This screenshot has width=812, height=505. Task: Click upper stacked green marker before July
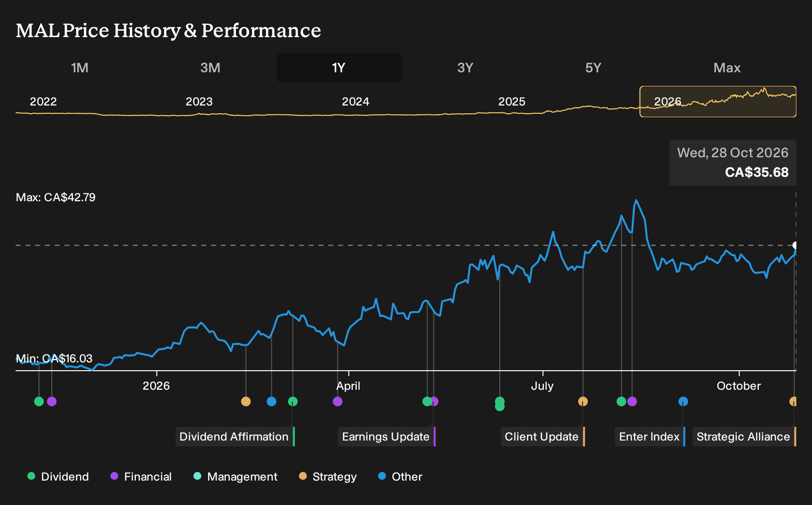pos(499,400)
